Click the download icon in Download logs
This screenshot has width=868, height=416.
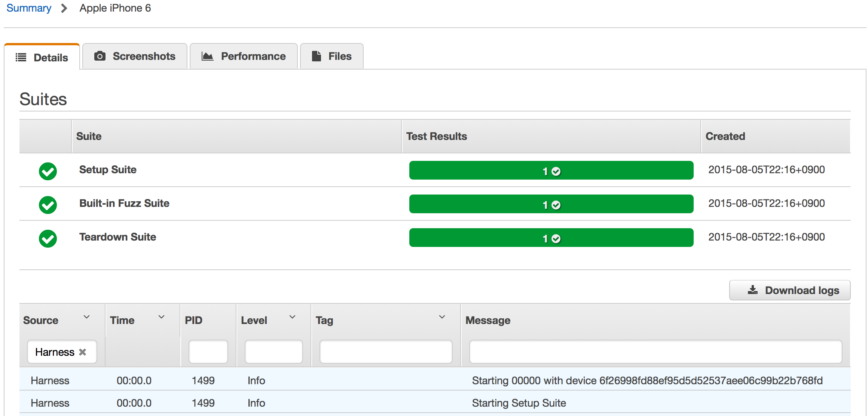click(752, 290)
